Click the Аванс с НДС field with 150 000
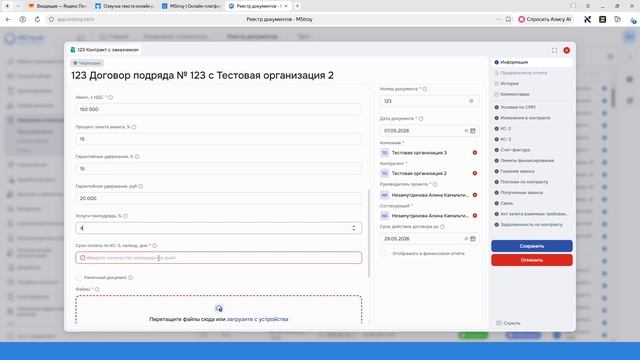 tap(218, 109)
